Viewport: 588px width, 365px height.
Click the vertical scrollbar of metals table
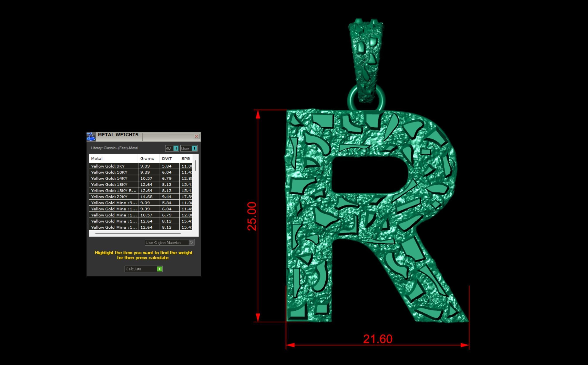click(x=195, y=166)
